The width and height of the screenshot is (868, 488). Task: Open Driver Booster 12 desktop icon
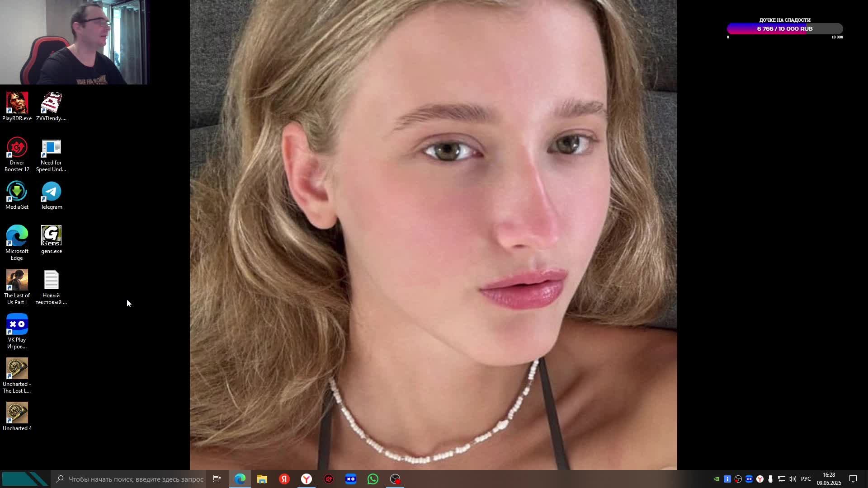coord(17,155)
